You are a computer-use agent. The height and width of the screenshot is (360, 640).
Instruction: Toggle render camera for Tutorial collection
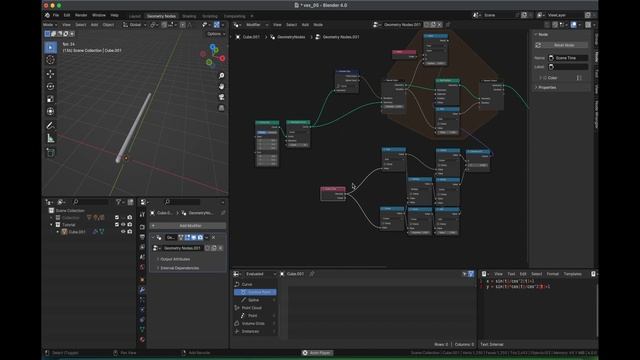point(130,224)
